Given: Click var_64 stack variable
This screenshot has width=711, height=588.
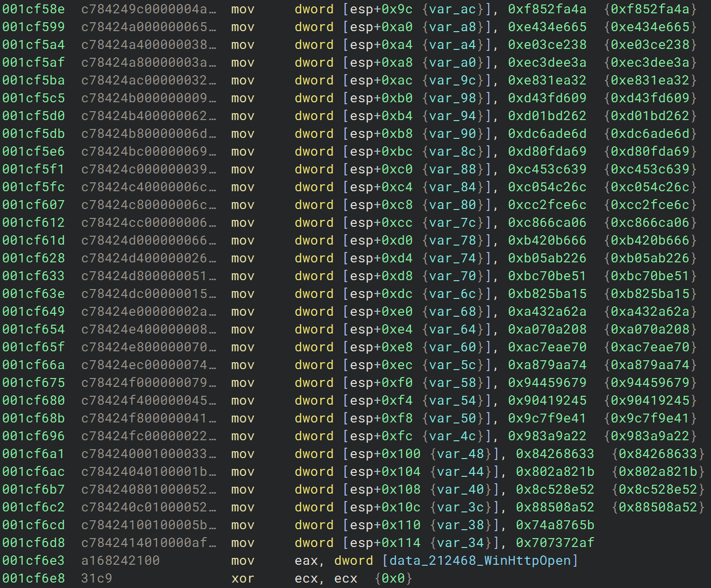Looking at the screenshot, I should click(x=453, y=329).
